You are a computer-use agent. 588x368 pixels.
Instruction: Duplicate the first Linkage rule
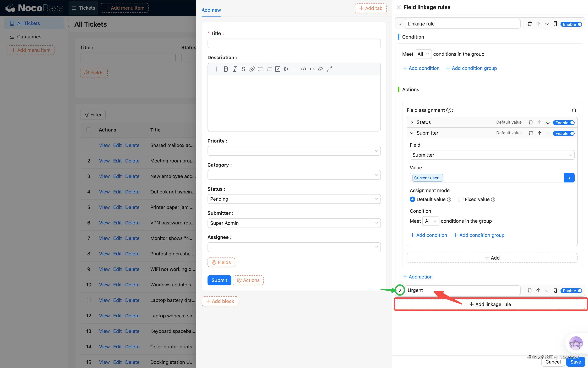click(x=556, y=24)
